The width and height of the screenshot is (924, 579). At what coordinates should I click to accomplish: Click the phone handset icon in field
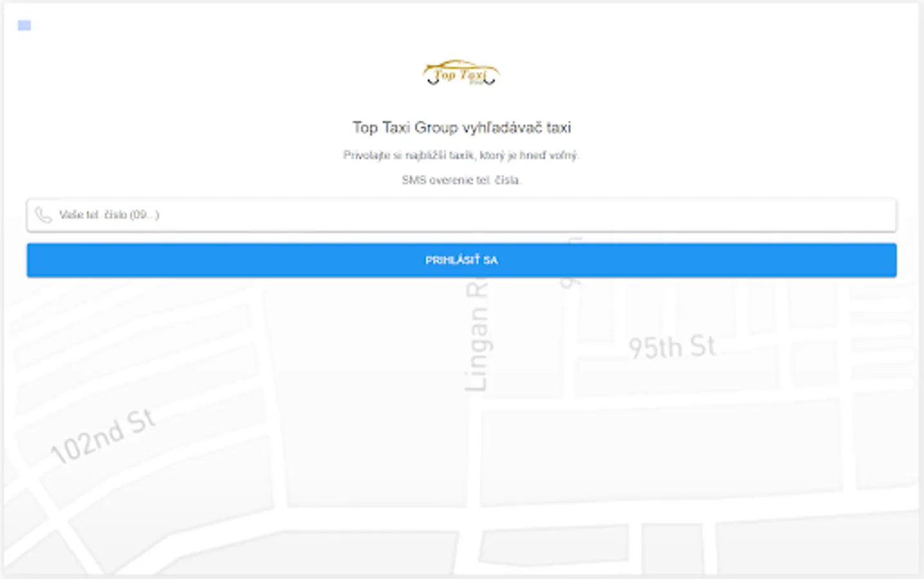(x=43, y=215)
